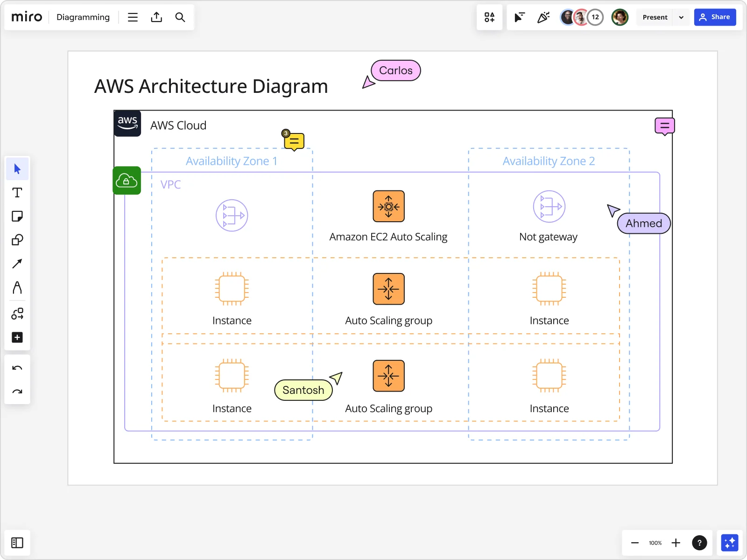
Task: Select the connection line arrow tool
Action: [17, 264]
